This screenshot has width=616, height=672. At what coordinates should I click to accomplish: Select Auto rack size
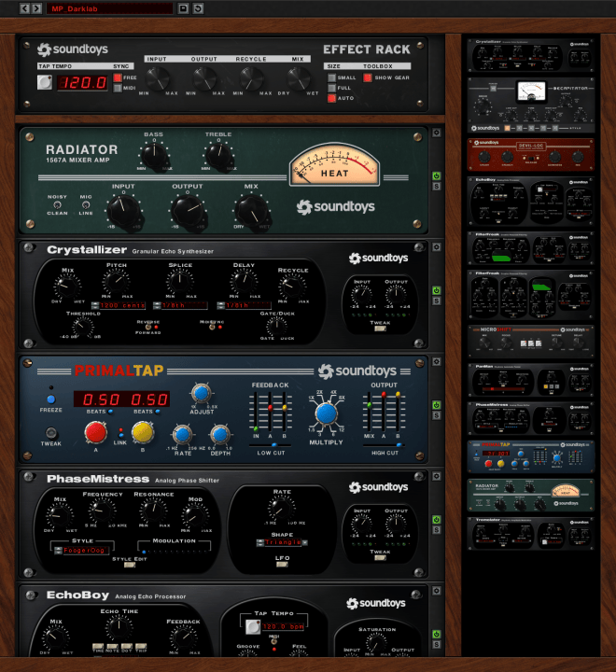[331, 98]
